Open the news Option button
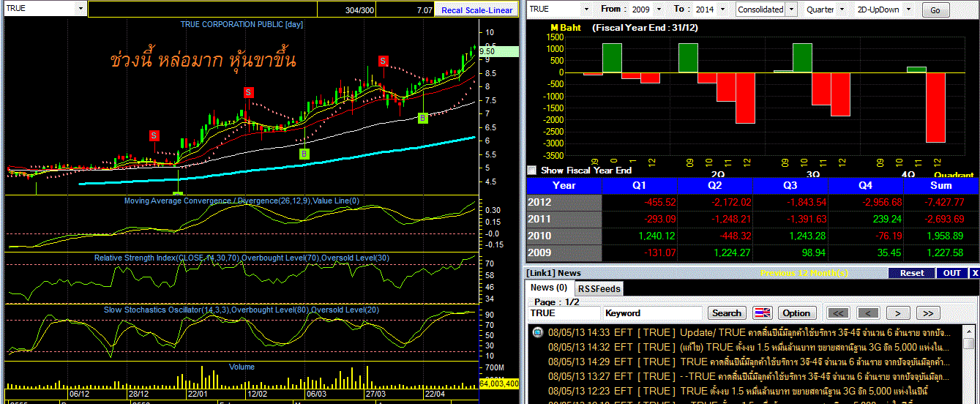 797,313
